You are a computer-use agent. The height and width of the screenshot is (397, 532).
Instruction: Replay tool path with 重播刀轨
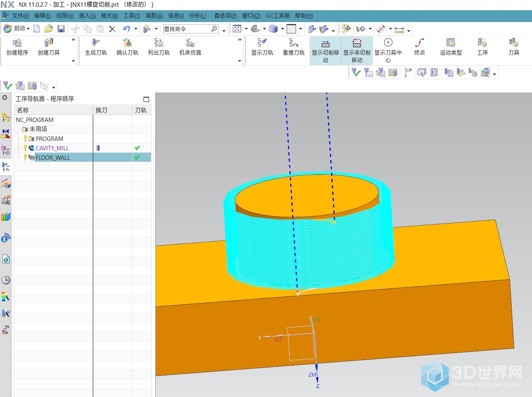294,47
